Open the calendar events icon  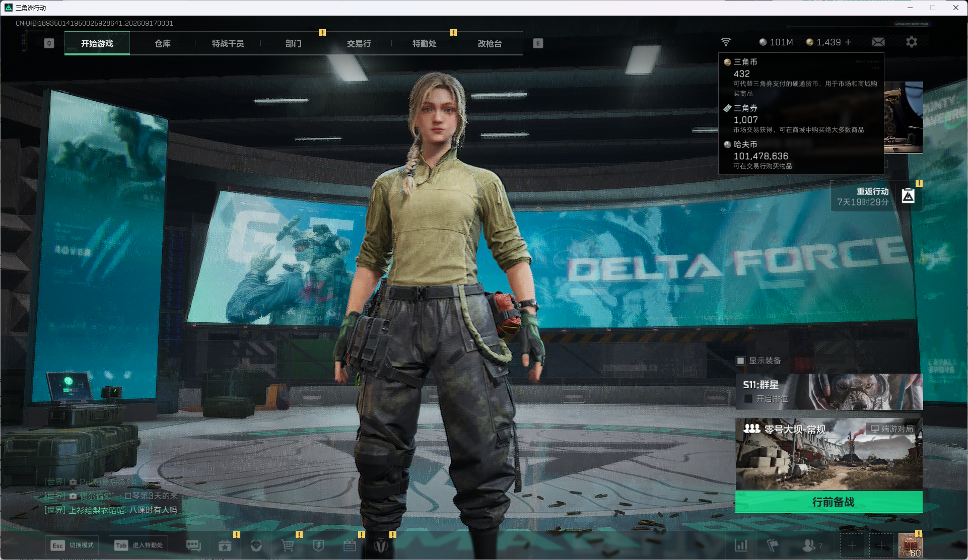[350, 545]
